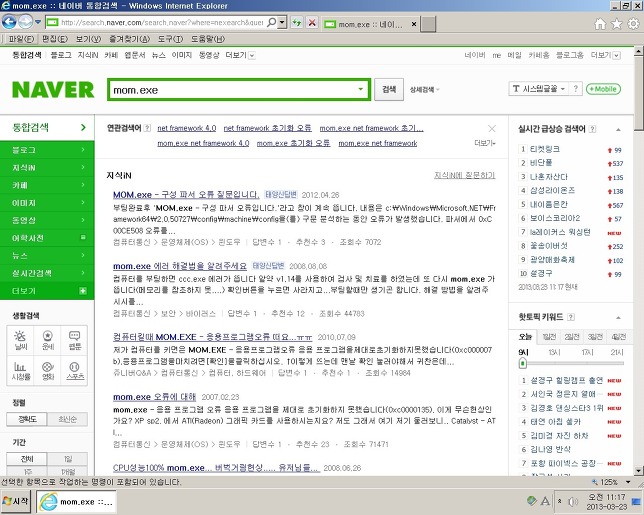Open the 영화 film-reel icon
Viewport: 644px width, 515px height.
[48, 371]
